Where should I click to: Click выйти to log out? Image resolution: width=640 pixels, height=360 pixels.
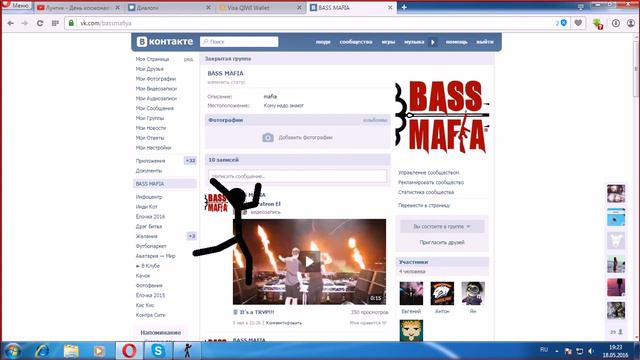click(484, 42)
